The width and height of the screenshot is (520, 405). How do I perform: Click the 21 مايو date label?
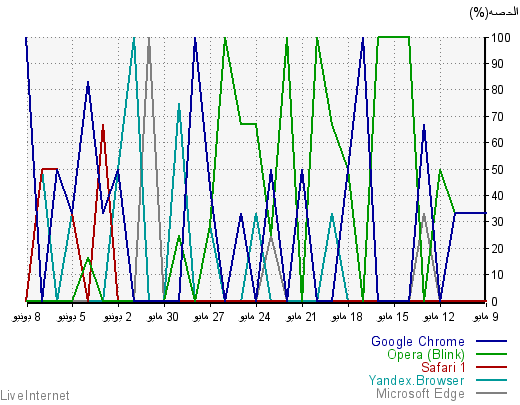pos(301,317)
